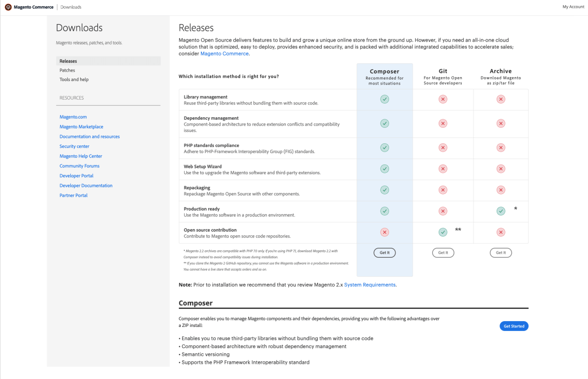Click green check for Library management under Composer
The image size is (588, 379).
tap(384, 99)
